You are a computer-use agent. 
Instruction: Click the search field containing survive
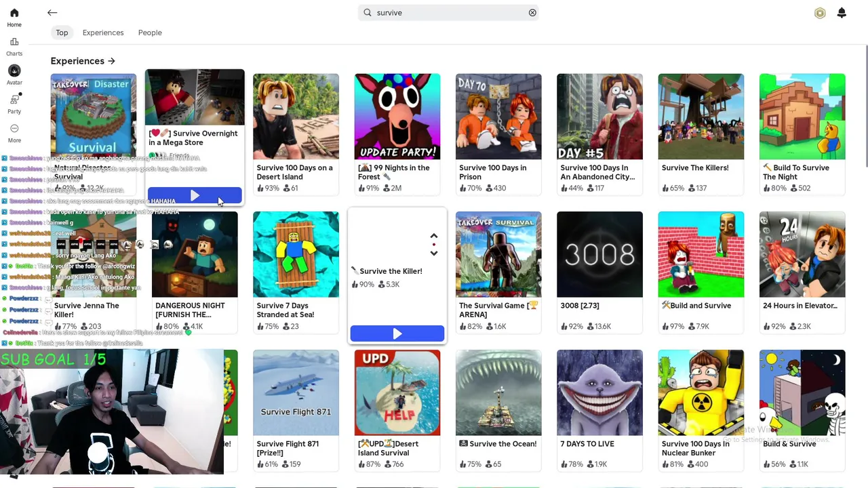(449, 12)
